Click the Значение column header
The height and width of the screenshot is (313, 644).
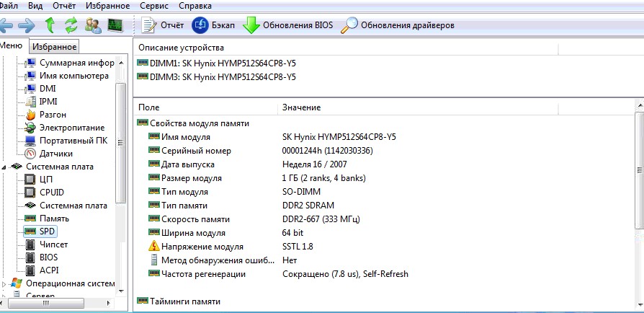418,107
